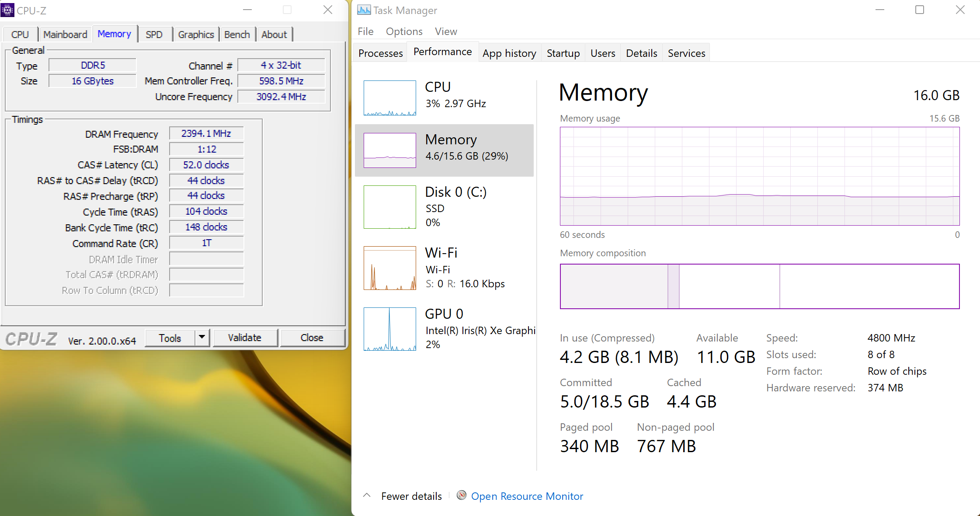The image size is (980, 516).
Task: Click the Cached value 4.4 GB
Action: point(692,401)
